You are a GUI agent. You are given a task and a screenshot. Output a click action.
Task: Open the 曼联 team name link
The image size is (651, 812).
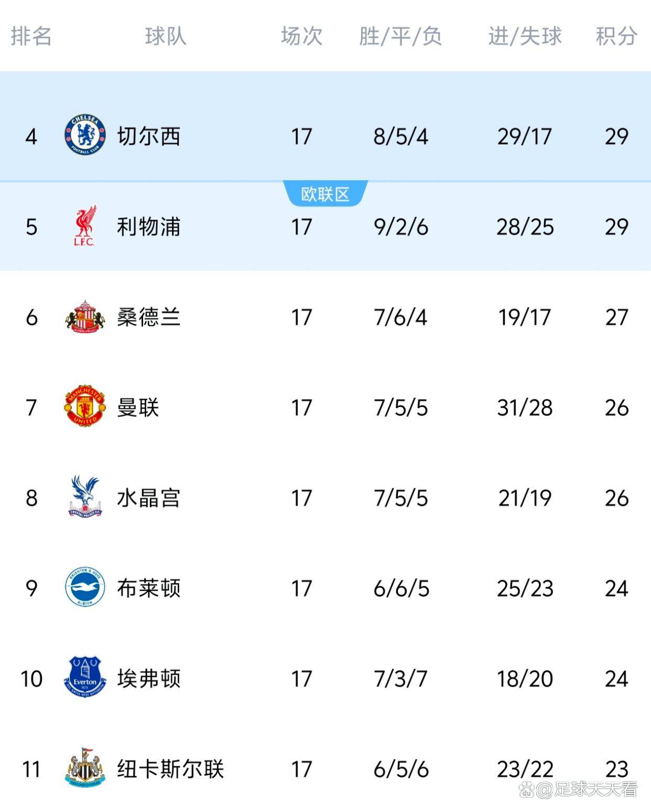pyautogui.click(x=138, y=407)
